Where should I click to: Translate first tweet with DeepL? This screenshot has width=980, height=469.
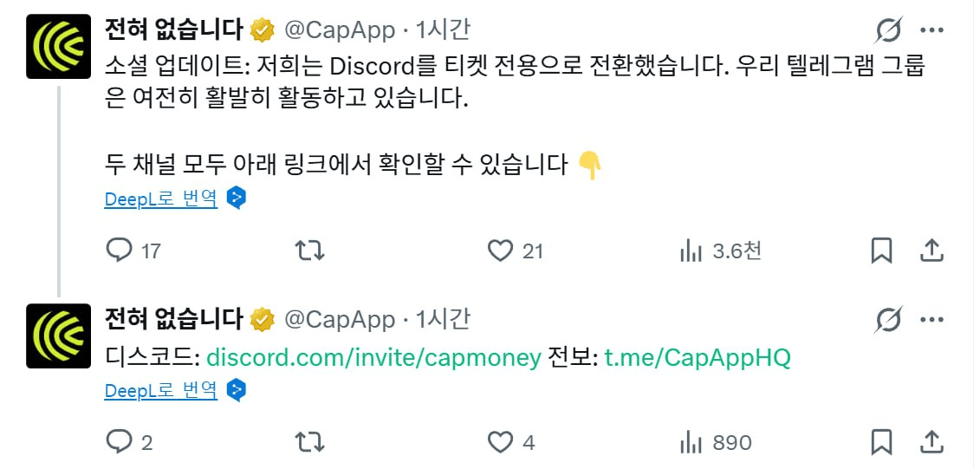pos(161,199)
